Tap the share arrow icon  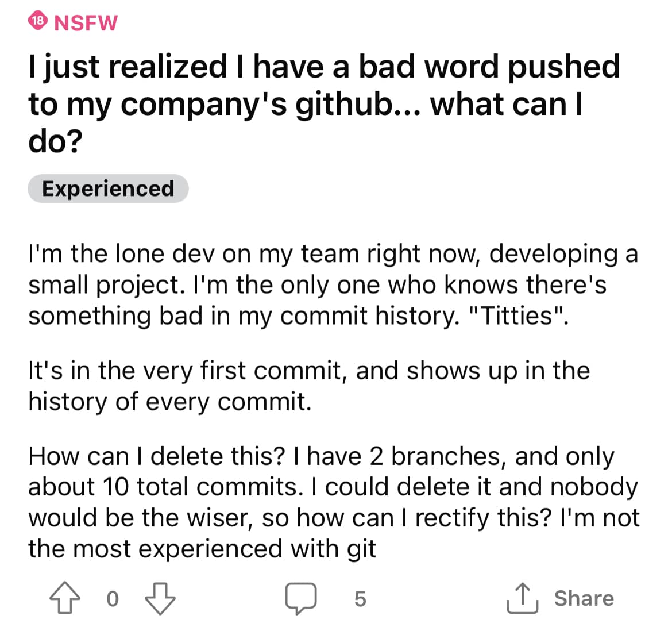(522, 598)
